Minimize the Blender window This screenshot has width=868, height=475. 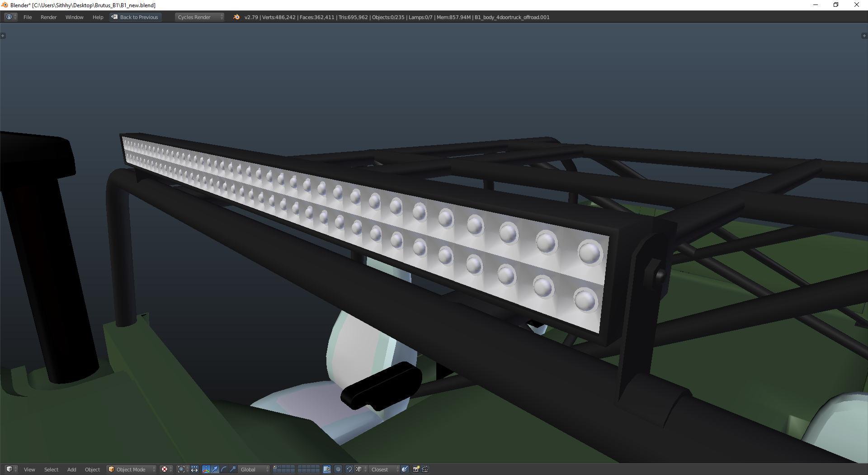(816, 5)
